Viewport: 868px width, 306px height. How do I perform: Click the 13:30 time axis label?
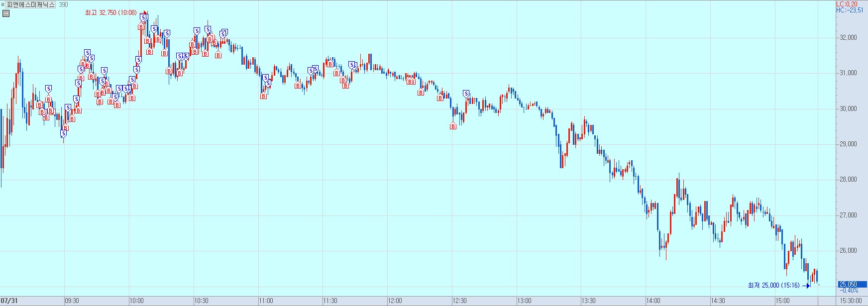pyautogui.click(x=588, y=301)
